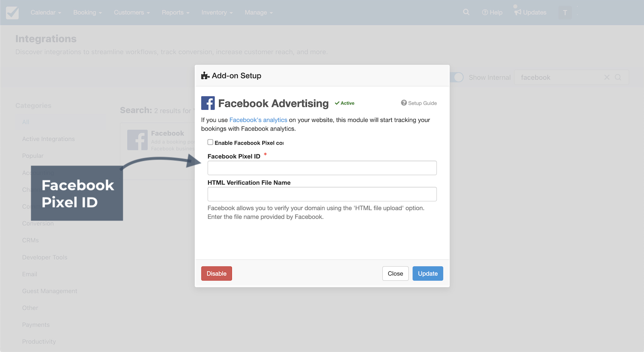
Task: Click the Active status label
Action: pyautogui.click(x=344, y=103)
